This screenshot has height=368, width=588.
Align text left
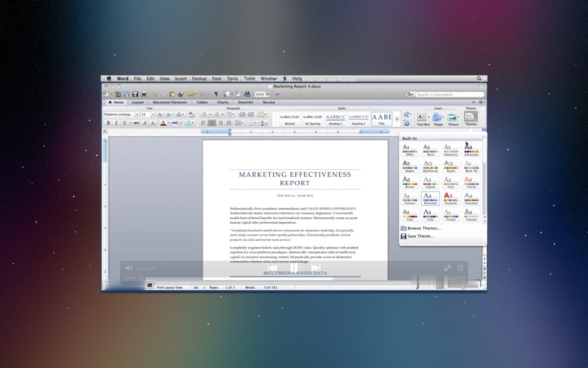(x=203, y=123)
